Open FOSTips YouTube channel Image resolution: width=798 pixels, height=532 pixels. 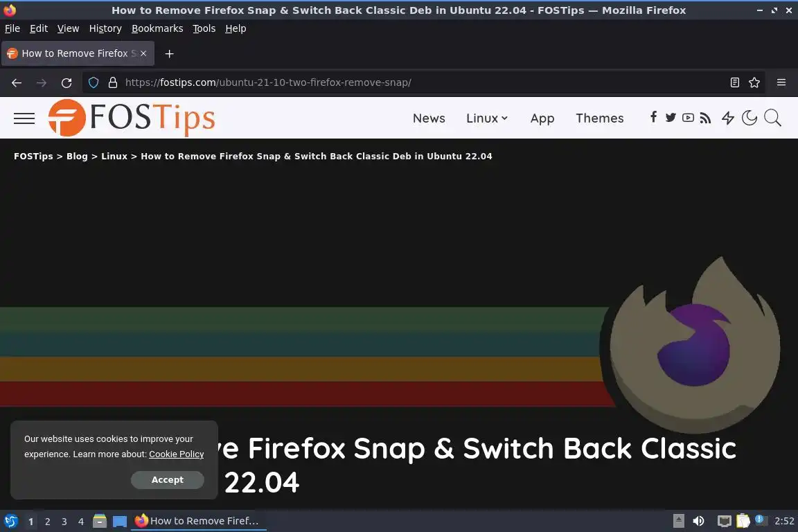coord(688,118)
